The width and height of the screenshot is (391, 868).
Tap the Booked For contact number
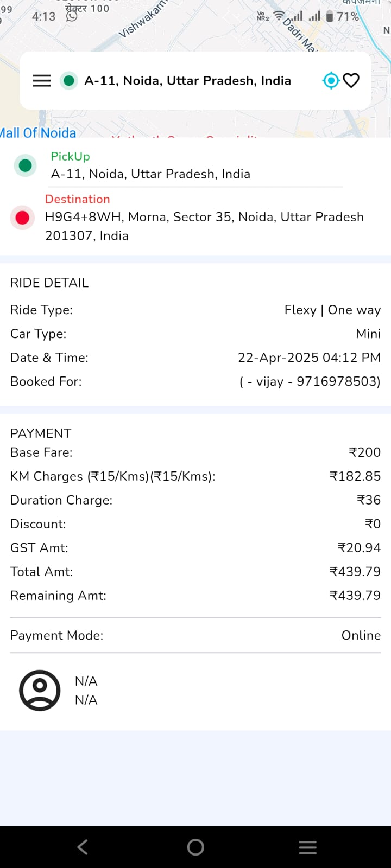pyautogui.click(x=310, y=382)
